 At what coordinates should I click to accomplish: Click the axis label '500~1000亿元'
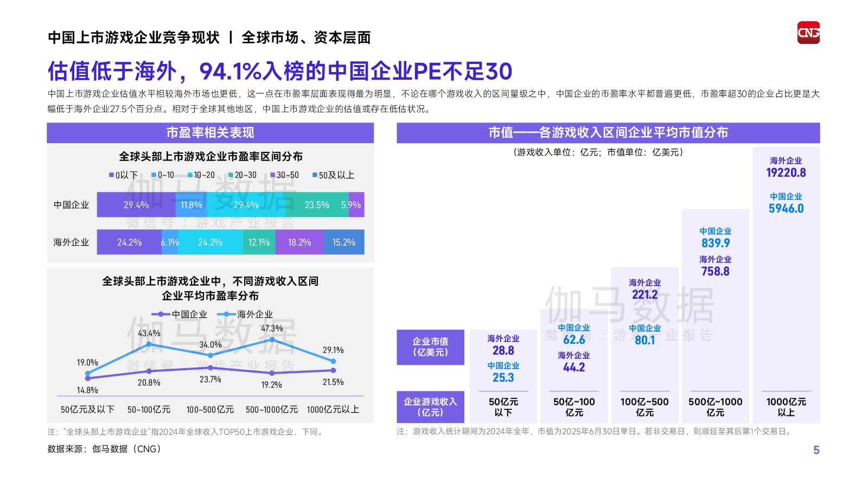pos(272,410)
